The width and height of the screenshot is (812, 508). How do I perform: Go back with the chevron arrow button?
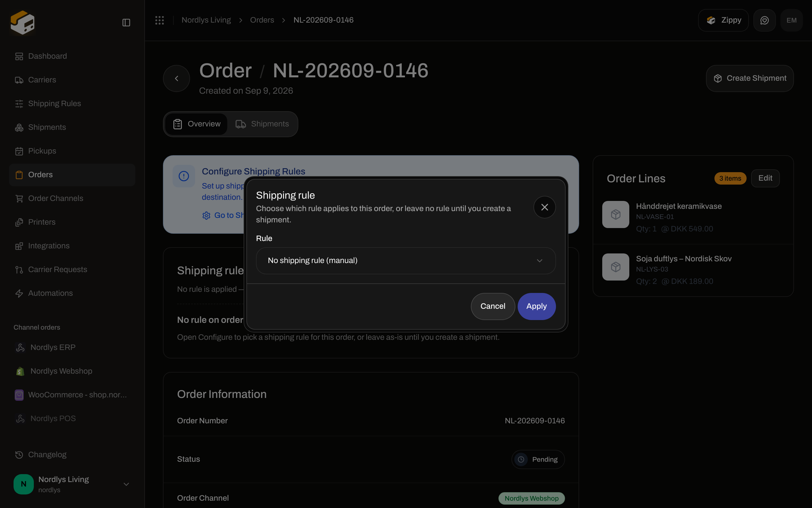(176, 78)
